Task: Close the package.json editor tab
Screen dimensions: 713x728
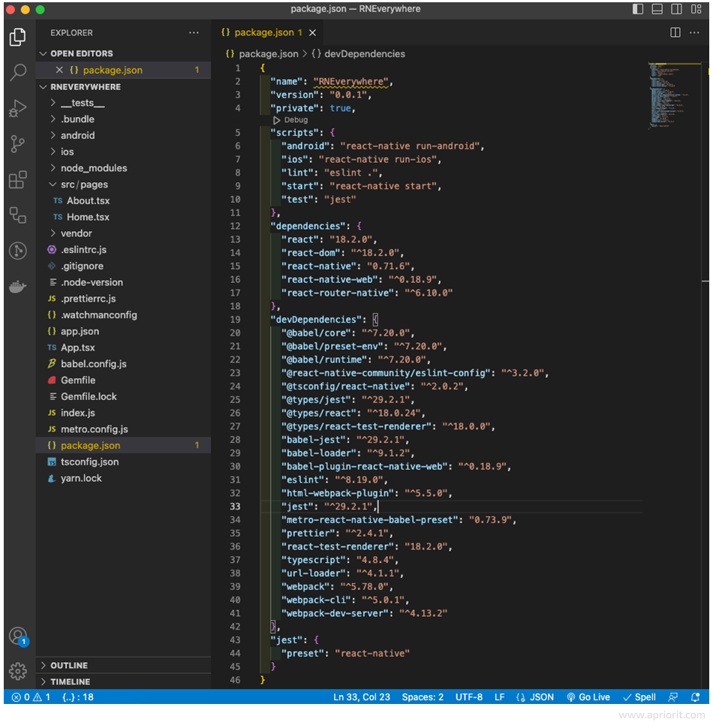Action: click(313, 32)
